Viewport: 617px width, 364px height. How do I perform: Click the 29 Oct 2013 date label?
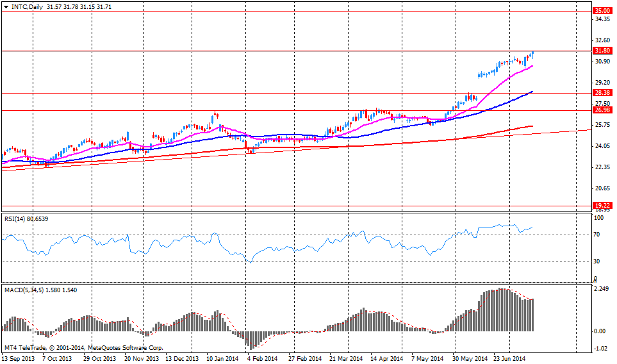(x=99, y=358)
